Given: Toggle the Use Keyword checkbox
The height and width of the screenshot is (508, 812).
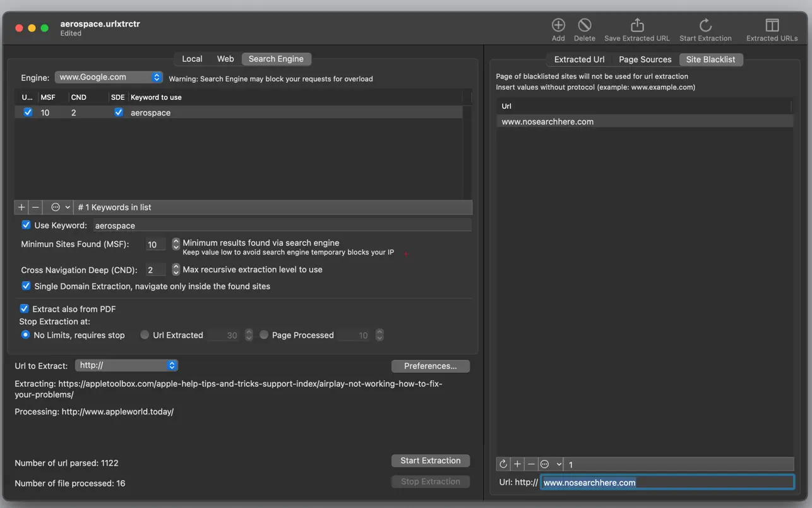Looking at the screenshot, I should (x=26, y=225).
